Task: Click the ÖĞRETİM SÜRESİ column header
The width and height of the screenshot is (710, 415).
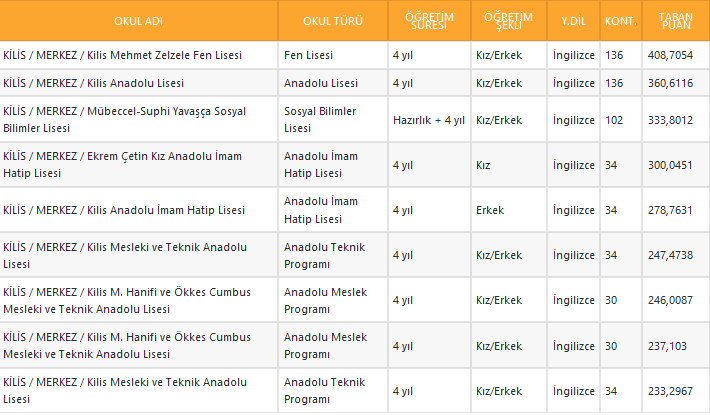Action: pos(429,20)
